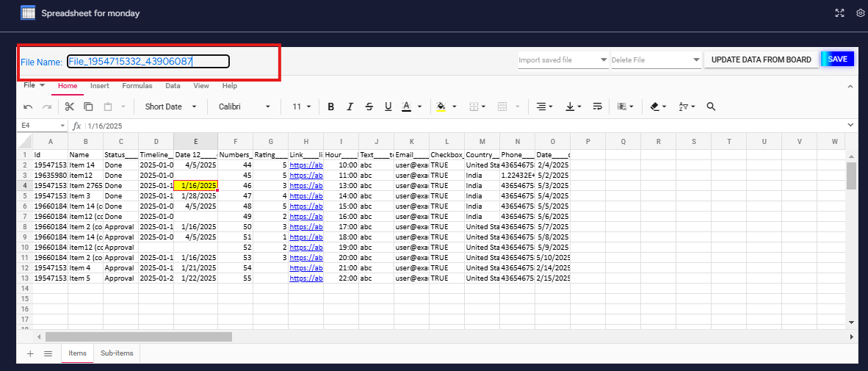868x371 pixels.
Task: Click the fx insert function icon
Action: [x=77, y=126]
